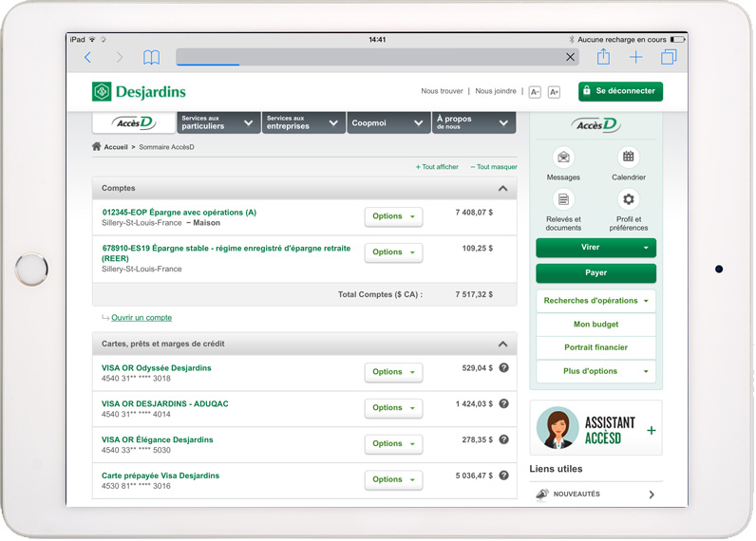Click the home icon in breadcrumb
Screen dimensions: 756x541
click(x=97, y=147)
